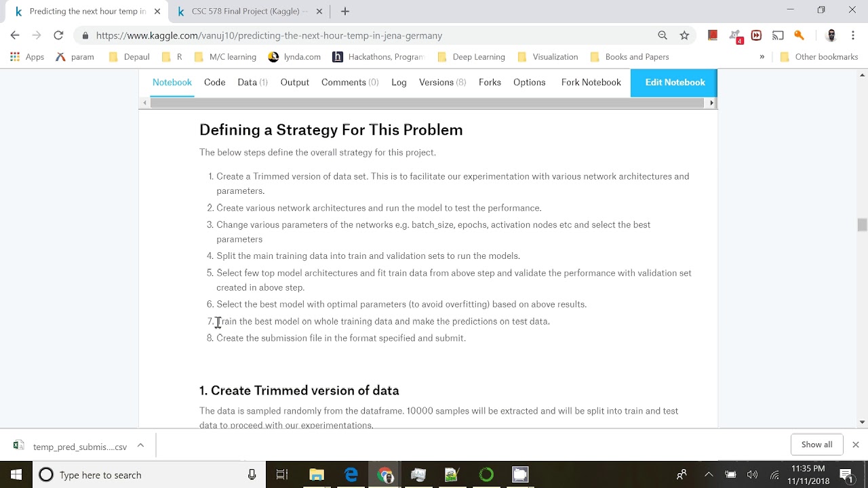The width and height of the screenshot is (868, 488).
Task: Open the Forks tab
Action: click(x=490, y=82)
